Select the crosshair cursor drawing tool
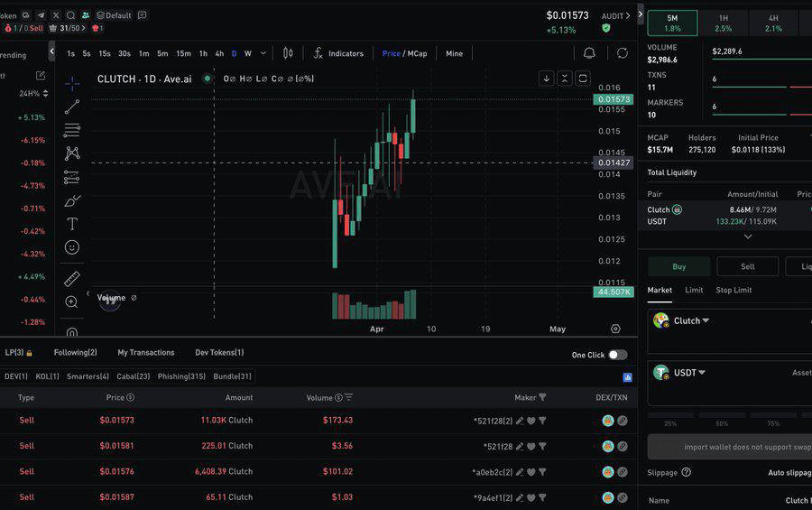 pos(72,83)
